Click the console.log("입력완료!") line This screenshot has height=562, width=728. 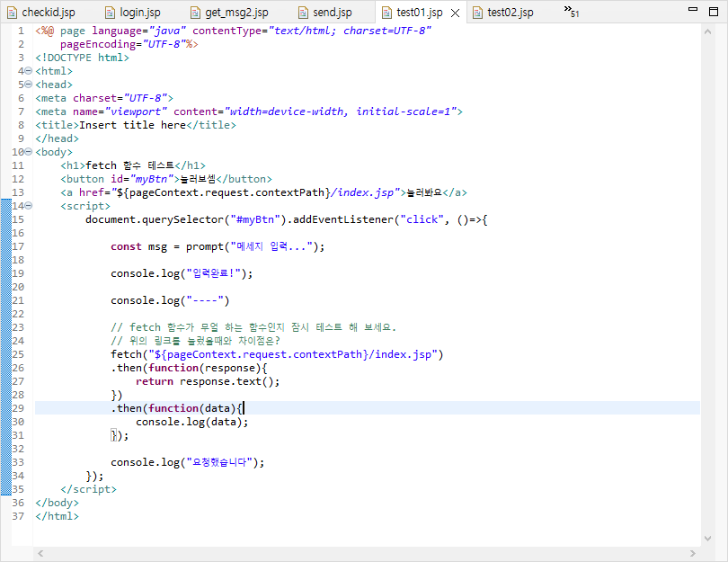[182, 273]
